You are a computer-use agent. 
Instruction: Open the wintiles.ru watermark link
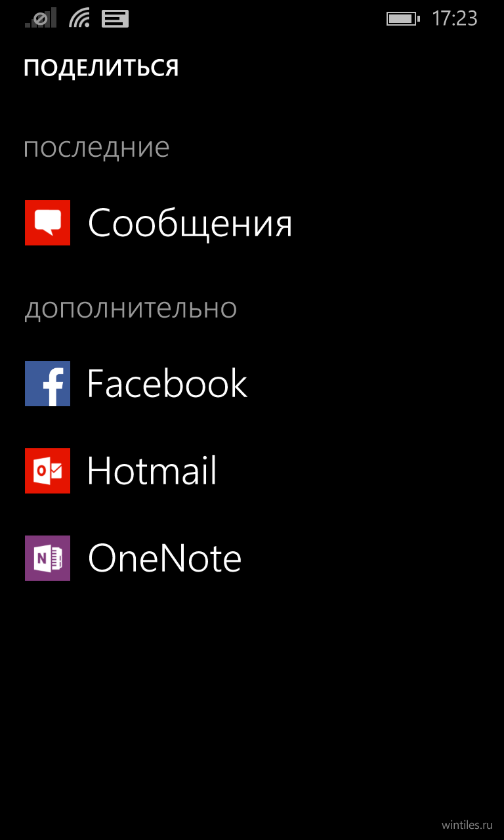click(x=467, y=824)
